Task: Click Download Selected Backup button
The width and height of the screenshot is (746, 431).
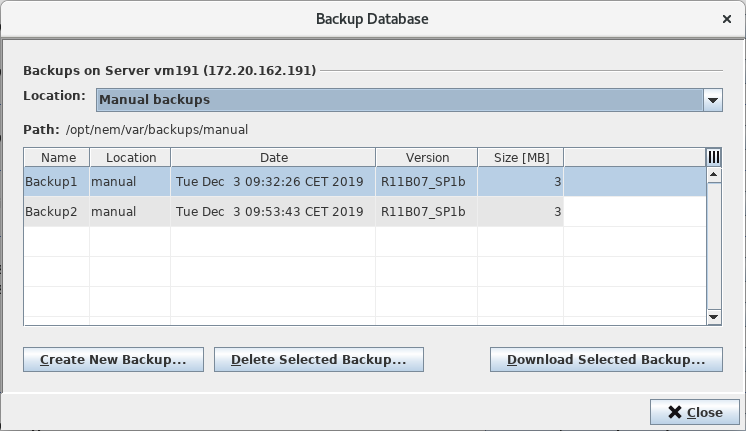Action: [x=606, y=360]
